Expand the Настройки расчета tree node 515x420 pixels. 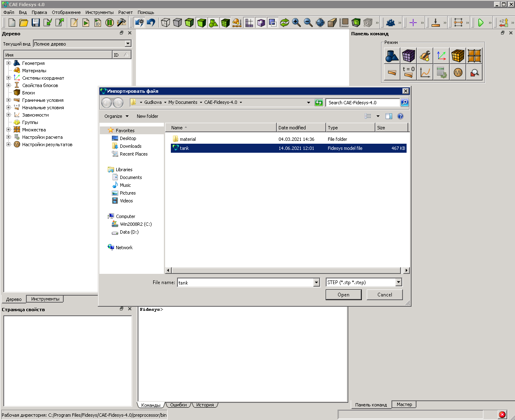(8, 137)
